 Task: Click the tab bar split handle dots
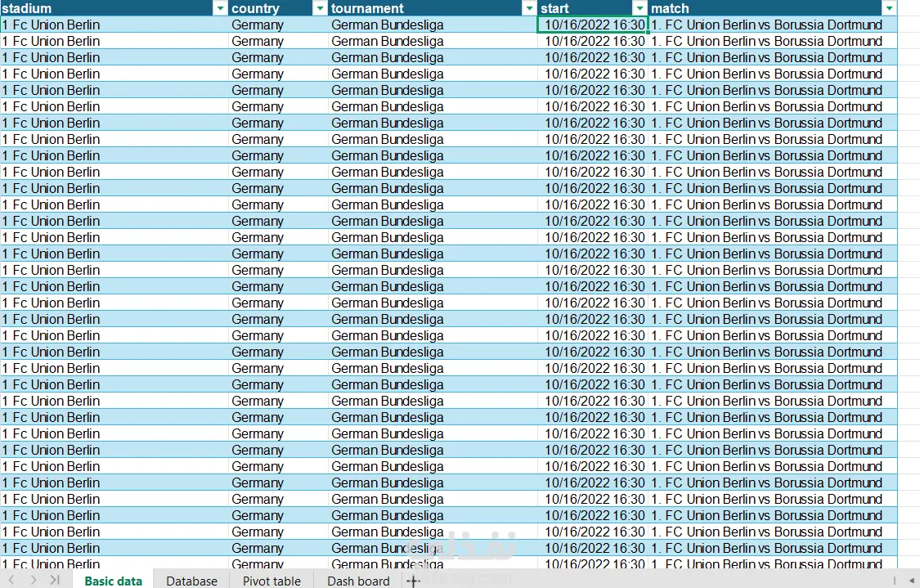pyautogui.click(x=894, y=581)
